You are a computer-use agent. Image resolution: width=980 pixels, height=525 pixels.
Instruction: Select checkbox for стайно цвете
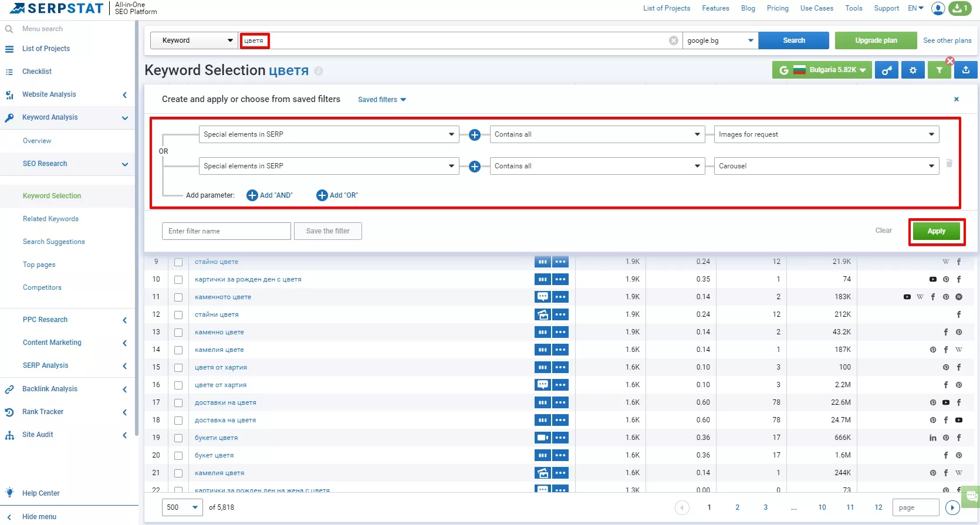tap(178, 262)
